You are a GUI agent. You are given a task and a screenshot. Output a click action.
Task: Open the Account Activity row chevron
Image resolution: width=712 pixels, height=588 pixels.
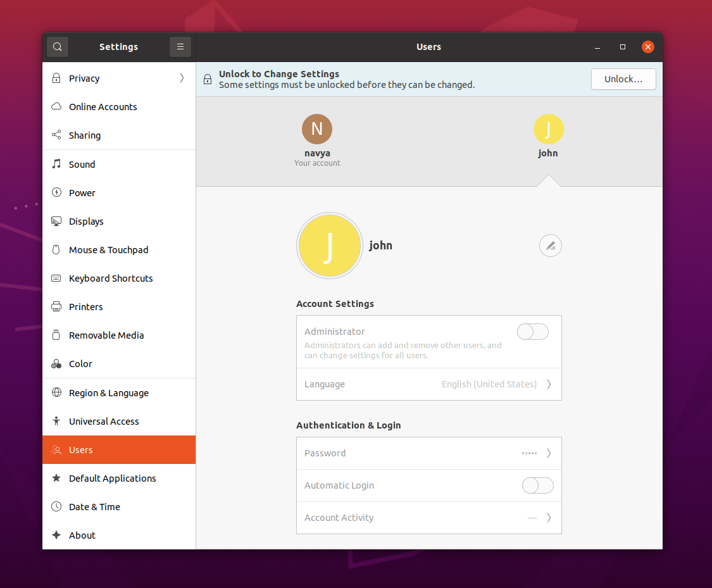point(549,518)
